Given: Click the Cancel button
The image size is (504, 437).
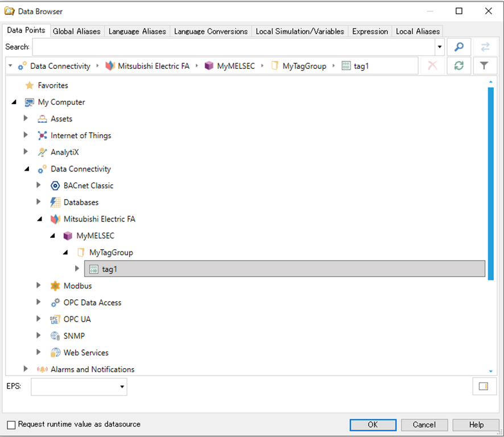Looking at the screenshot, I should [424, 425].
